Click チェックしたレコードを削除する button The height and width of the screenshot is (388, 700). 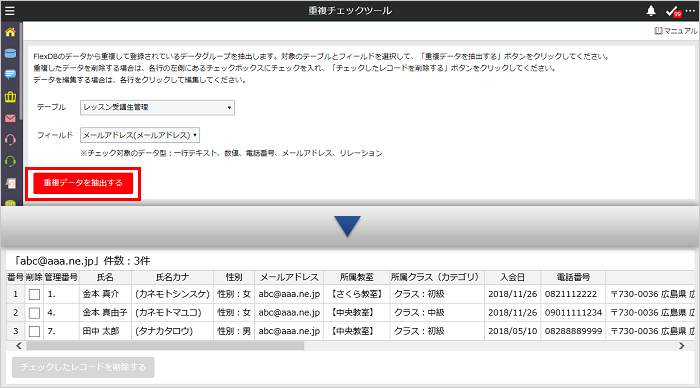point(83,367)
